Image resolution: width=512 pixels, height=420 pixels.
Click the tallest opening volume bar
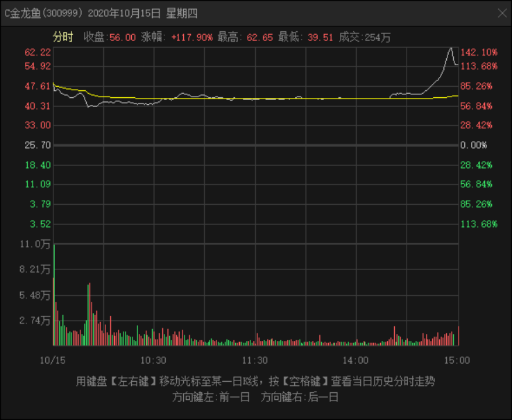[x=54, y=295]
